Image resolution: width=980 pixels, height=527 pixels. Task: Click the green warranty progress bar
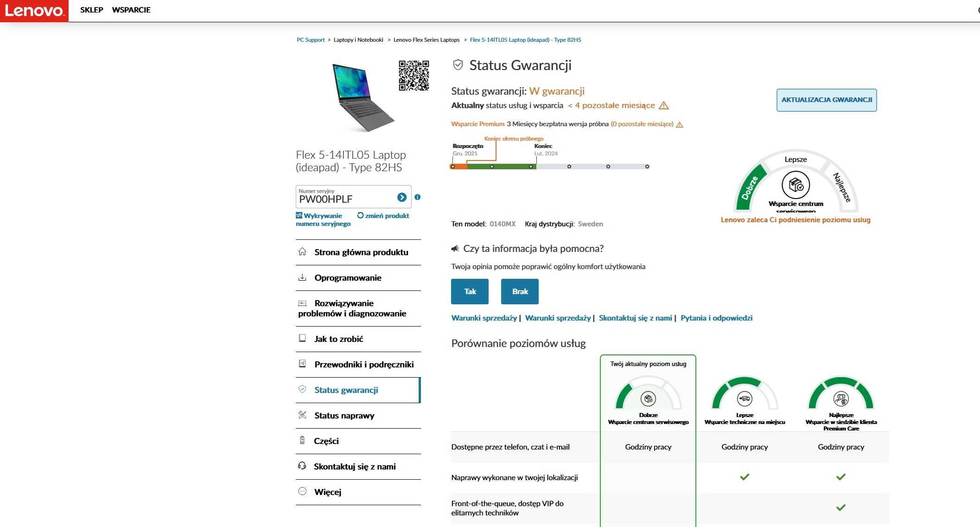pos(502,167)
